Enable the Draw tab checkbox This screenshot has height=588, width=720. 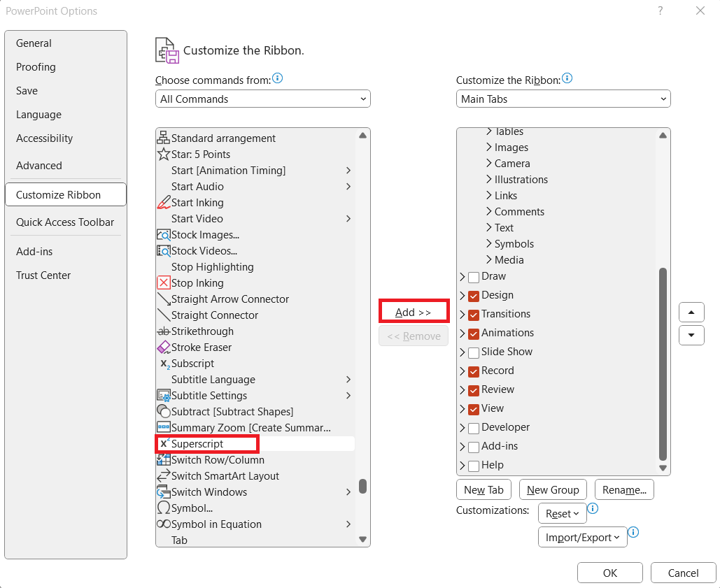[x=474, y=277]
